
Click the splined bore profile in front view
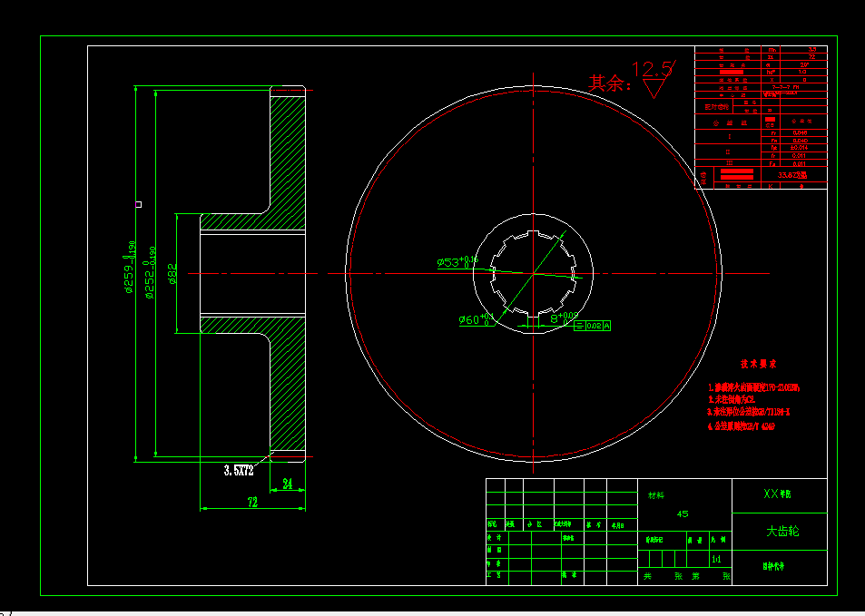click(x=534, y=274)
